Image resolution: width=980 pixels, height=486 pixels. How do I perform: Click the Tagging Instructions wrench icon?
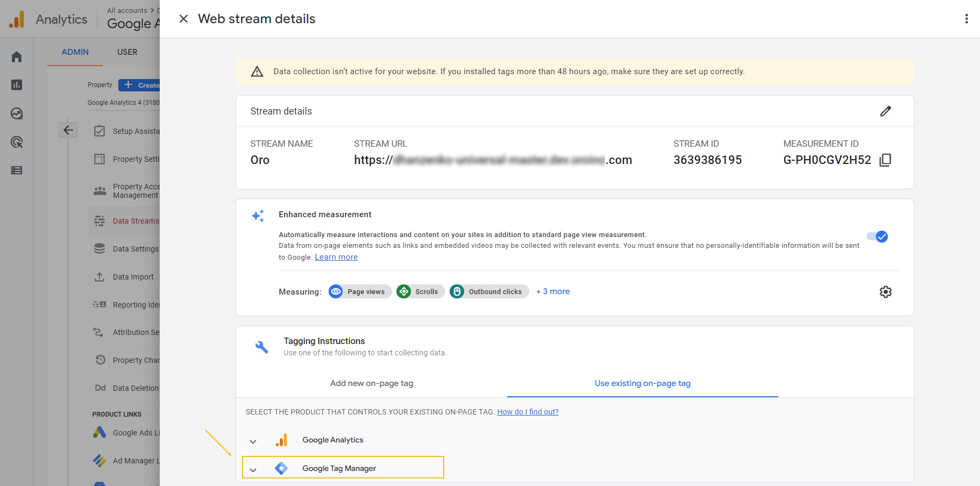tap(261, 347)
